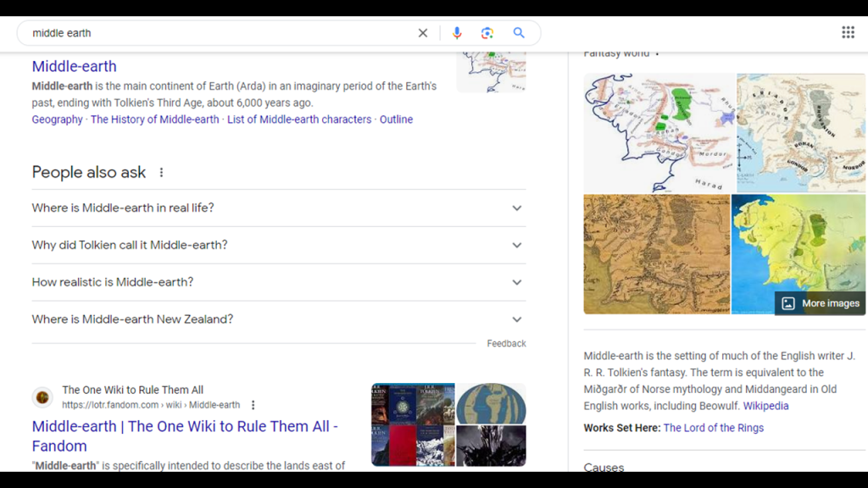Viewport: 868px width, 488px height.
Task: Open the Geography sitelink
Action: click(58, 119)
